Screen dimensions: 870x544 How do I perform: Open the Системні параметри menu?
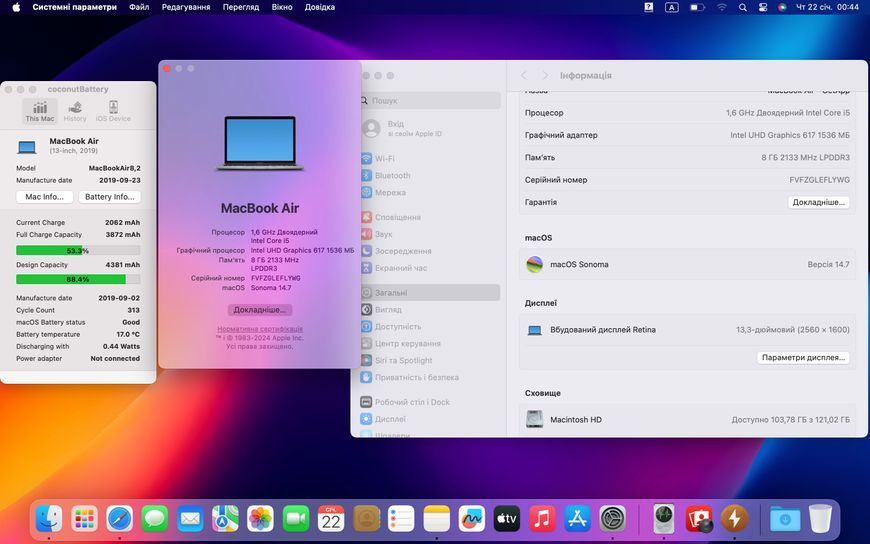[x=74, y=7]
